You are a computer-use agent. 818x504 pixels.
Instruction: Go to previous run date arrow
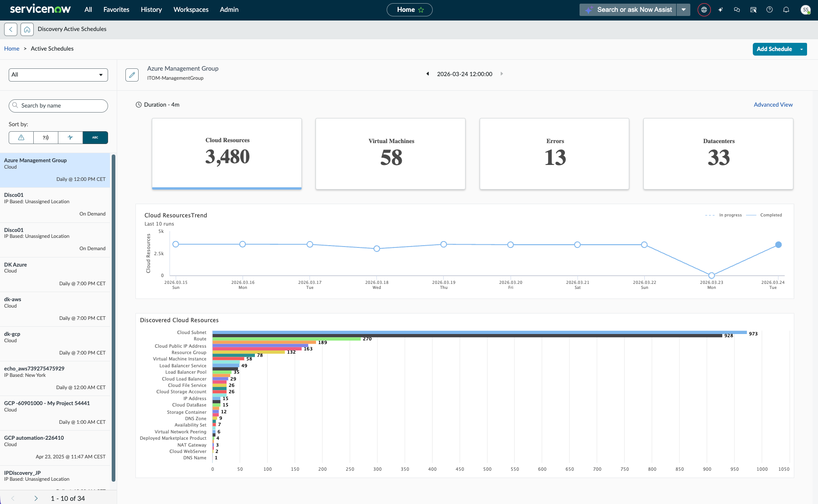(428, 74)
